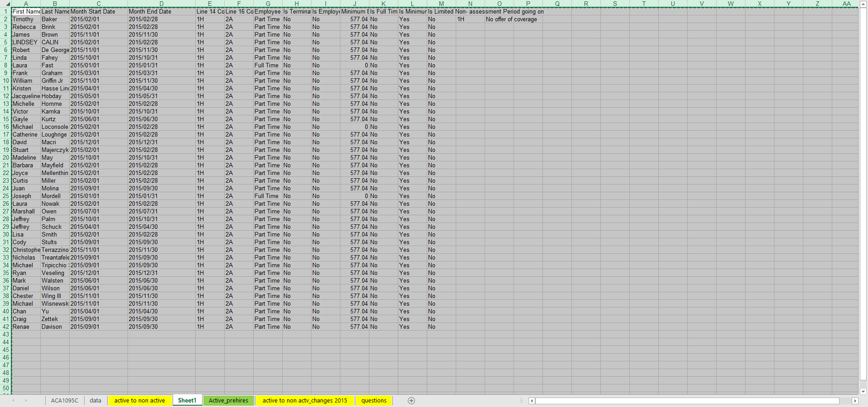Click the next sheet navigation arrow
Image resolution: width=868 pixels, height=407 pixels.
click(26, 401)
